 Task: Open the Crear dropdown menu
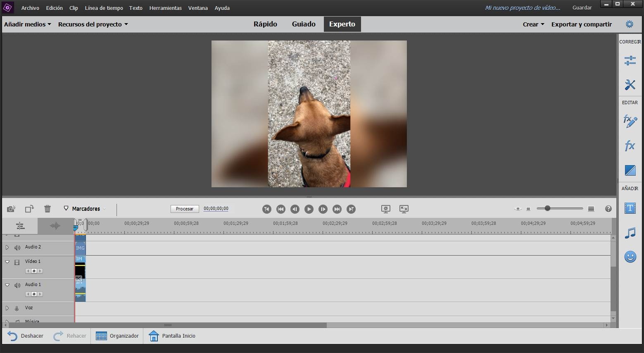click(533, 24)
